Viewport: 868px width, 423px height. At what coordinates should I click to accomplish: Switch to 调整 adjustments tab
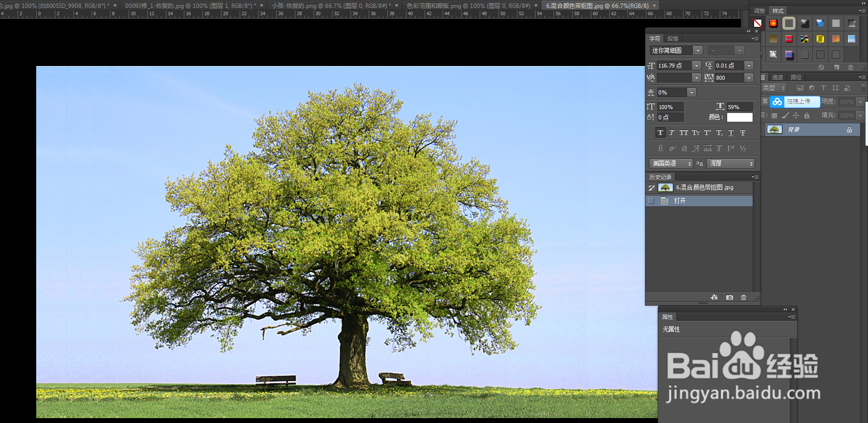tap(759, 11)
